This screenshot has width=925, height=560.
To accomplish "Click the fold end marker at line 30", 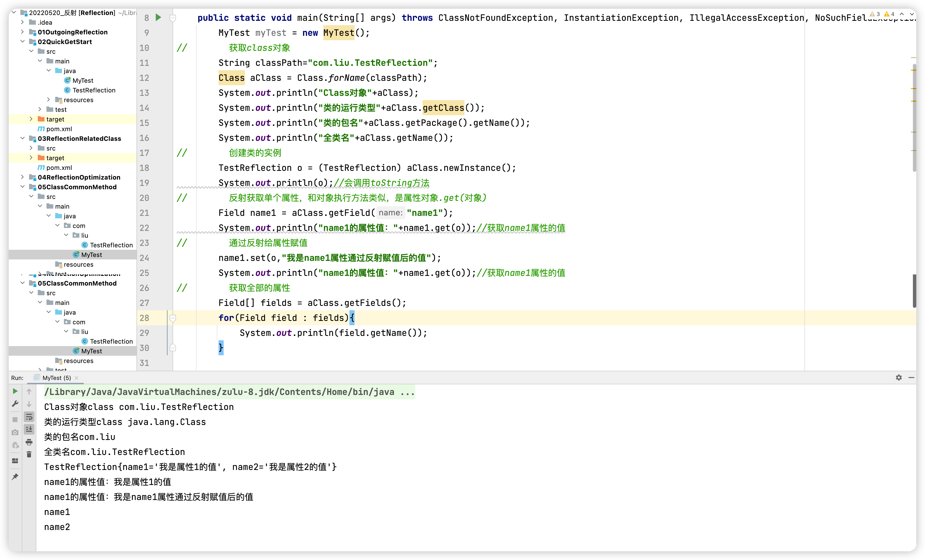I will point(173,348).
